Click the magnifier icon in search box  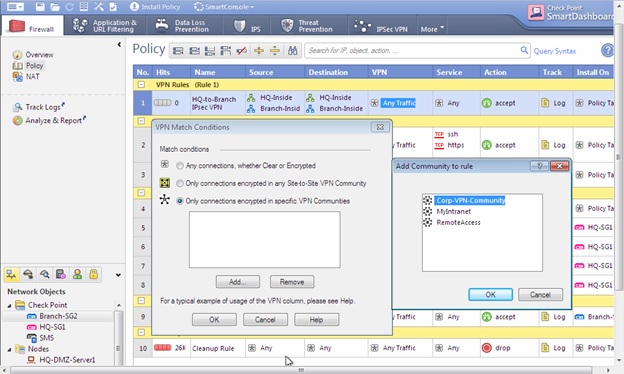tap(524, 50)
